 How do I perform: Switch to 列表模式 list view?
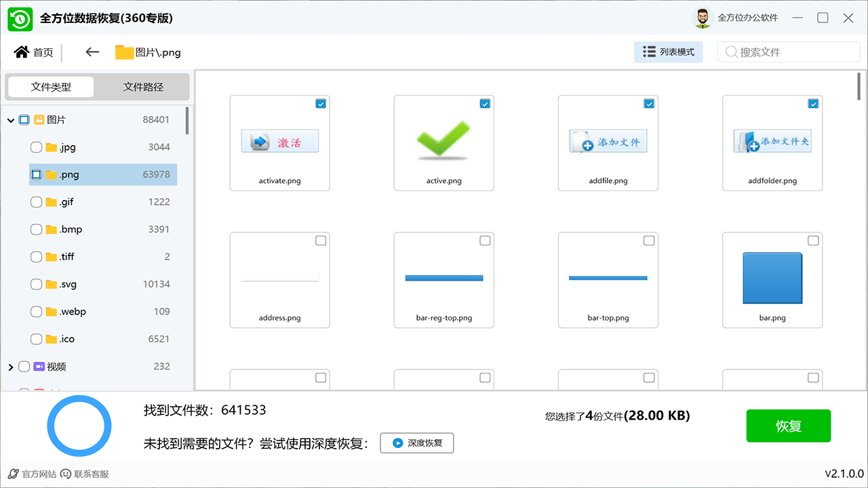669,52
